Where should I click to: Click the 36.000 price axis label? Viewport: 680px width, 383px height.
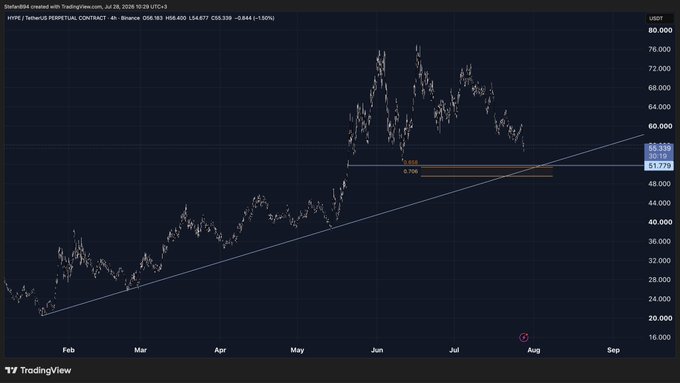(x=660, y=241)
